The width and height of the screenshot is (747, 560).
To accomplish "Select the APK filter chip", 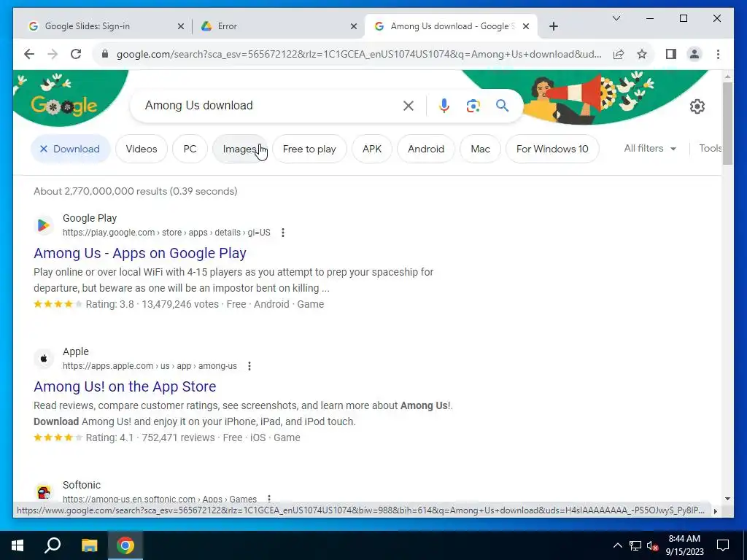I will coord(372,149).
